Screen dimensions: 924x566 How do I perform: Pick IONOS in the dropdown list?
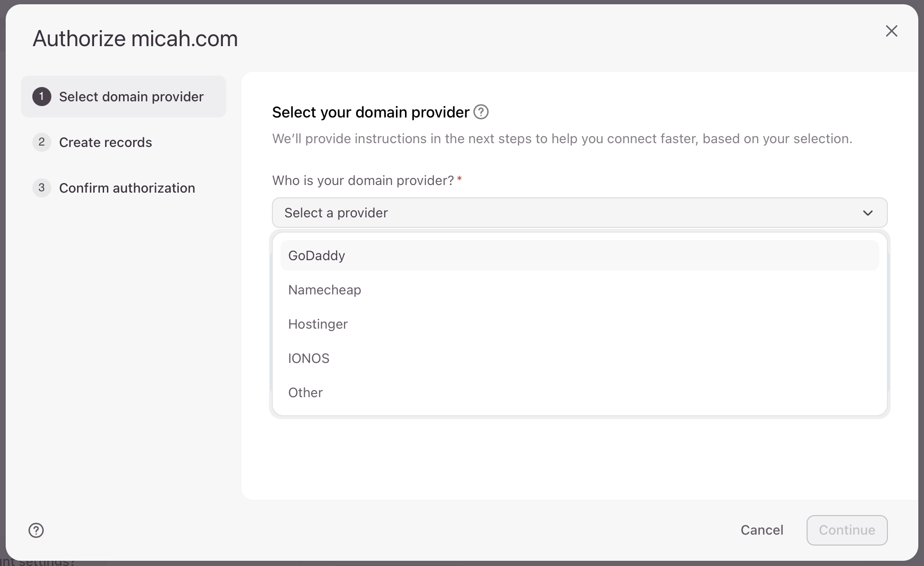point(309,358)
